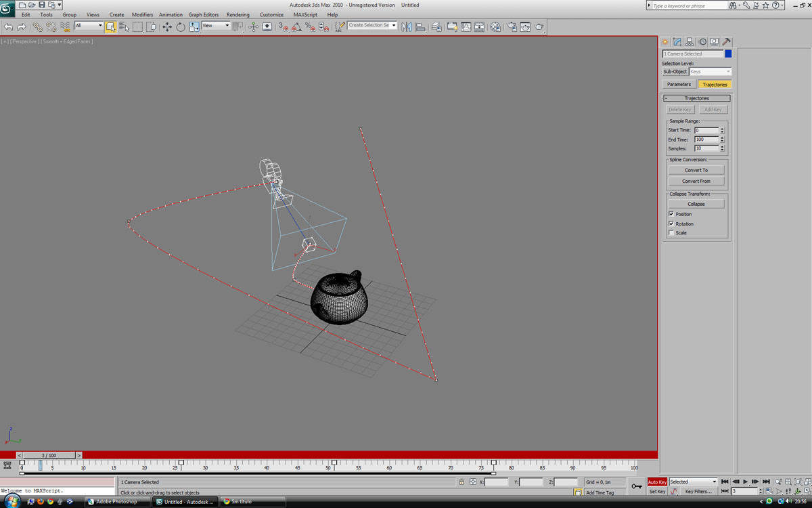Activate the Select and Link tool

point(38,26)
